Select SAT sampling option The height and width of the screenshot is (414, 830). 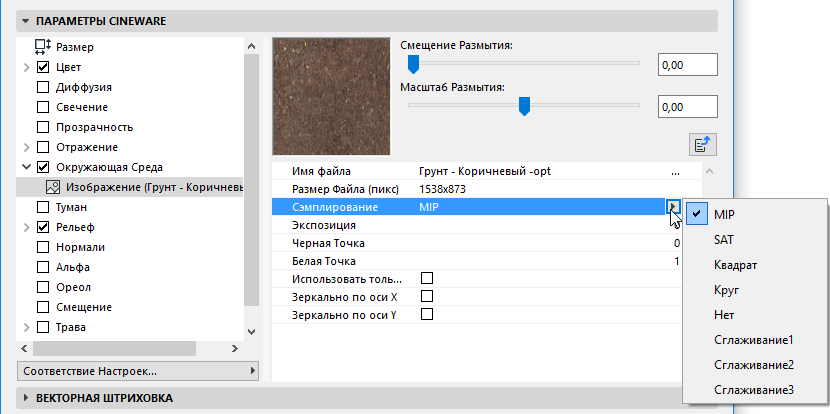(755, 240)
